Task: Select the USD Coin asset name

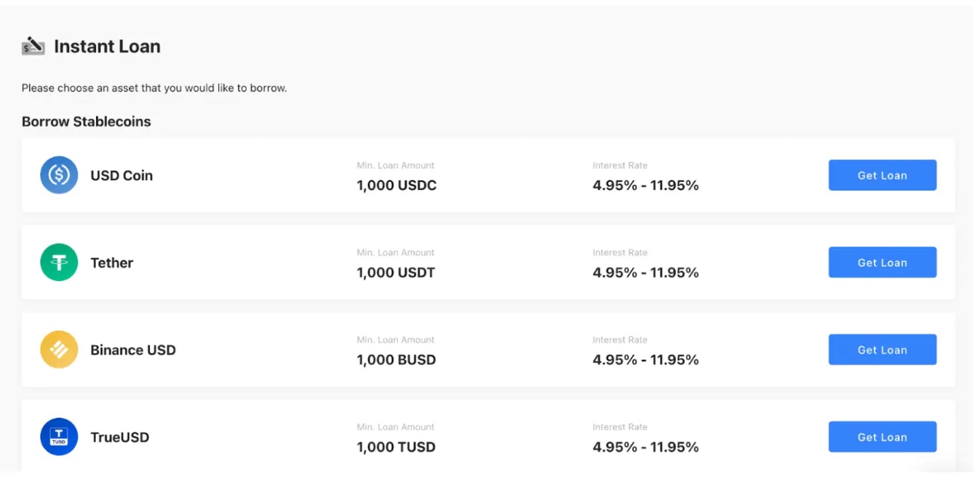Action: pos(121,175)
